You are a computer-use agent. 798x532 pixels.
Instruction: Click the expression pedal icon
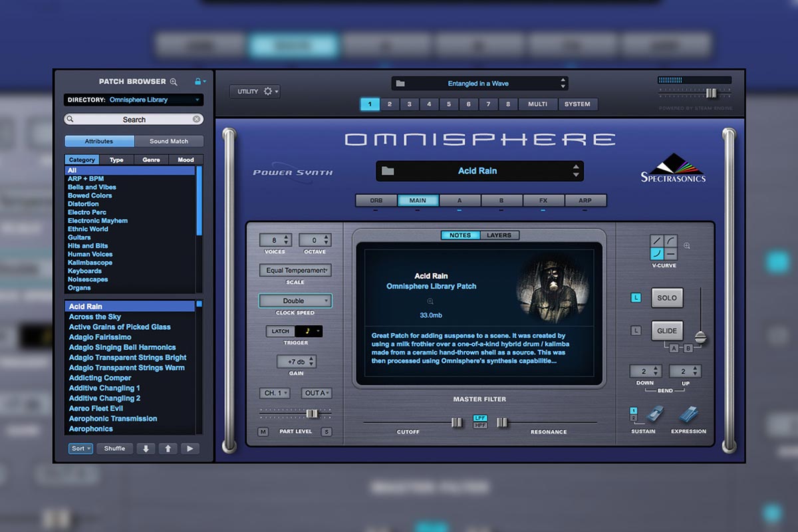(x=688, y=414)
